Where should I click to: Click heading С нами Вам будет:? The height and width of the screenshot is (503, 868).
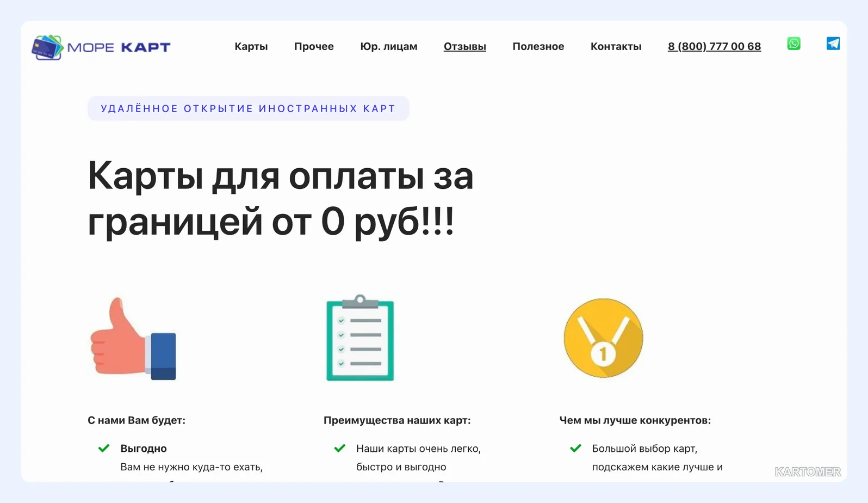[137, 420]
